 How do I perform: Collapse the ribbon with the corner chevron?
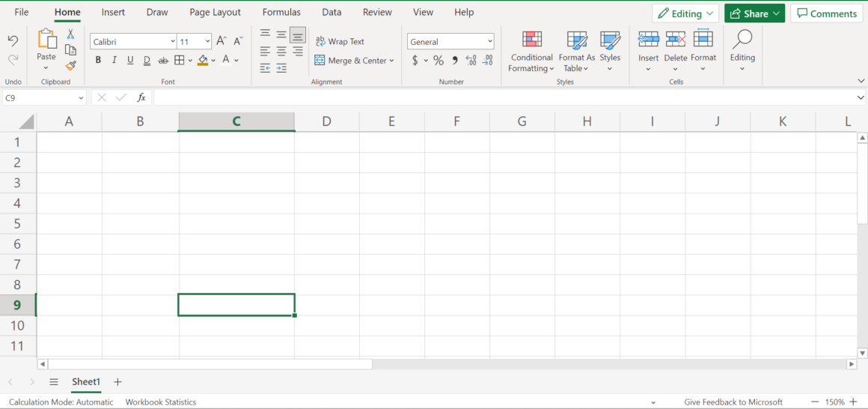[860, 81]
